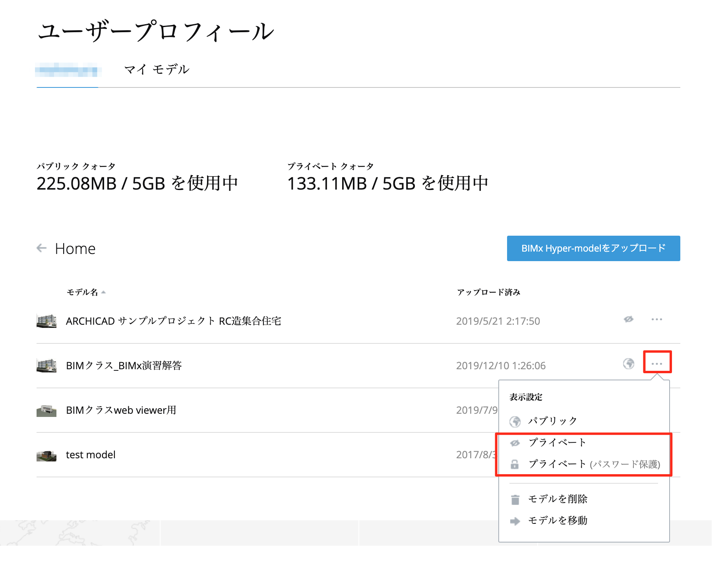728x562 pixels.
Task: Switch to the マイ モデル tab
Action: (157, 70)
